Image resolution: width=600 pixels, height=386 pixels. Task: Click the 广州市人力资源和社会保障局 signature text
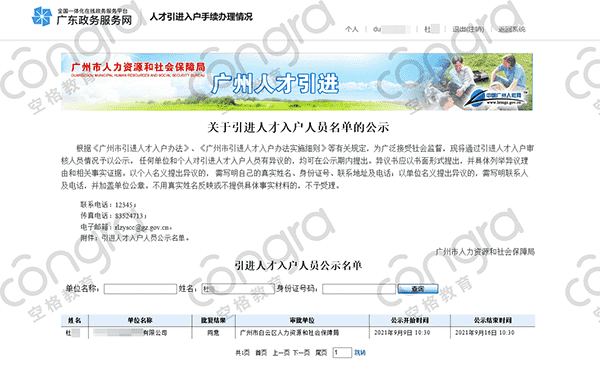pyautogui.click(x=485, y=252)
